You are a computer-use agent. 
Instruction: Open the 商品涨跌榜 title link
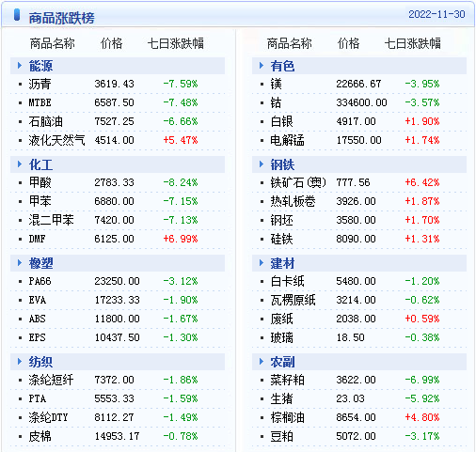tap(61, 18)
